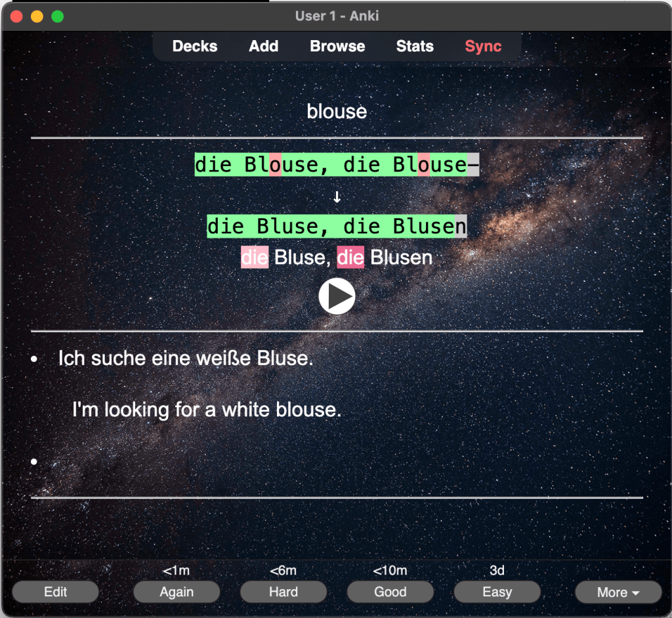
Task: Minimize the Anki window with the yellow button
Action: point(37,16)
